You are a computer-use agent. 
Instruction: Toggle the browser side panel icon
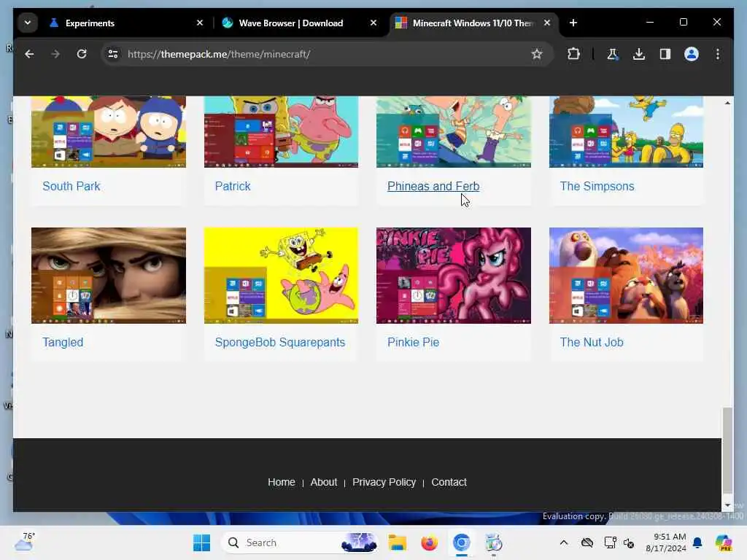point(665,54)
